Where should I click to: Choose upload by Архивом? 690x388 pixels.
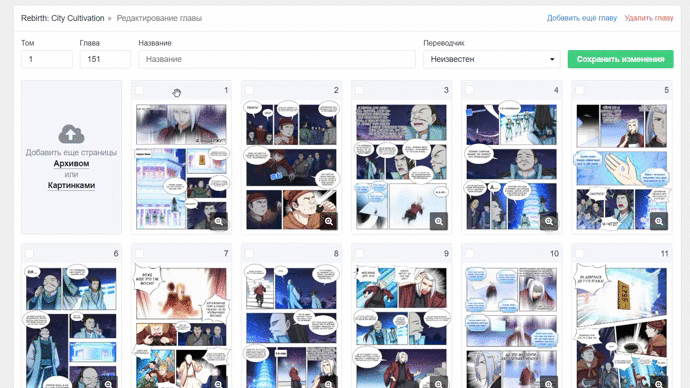pyautogui.click(x=71, y=164)
